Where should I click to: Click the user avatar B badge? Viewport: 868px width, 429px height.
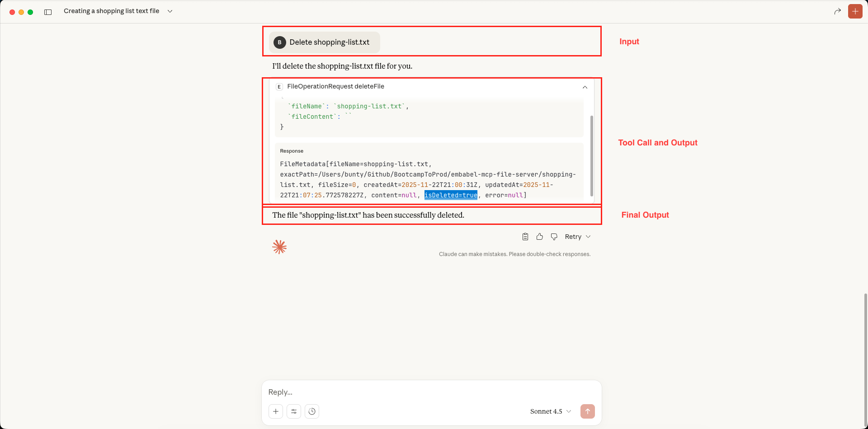pos(279,42)
